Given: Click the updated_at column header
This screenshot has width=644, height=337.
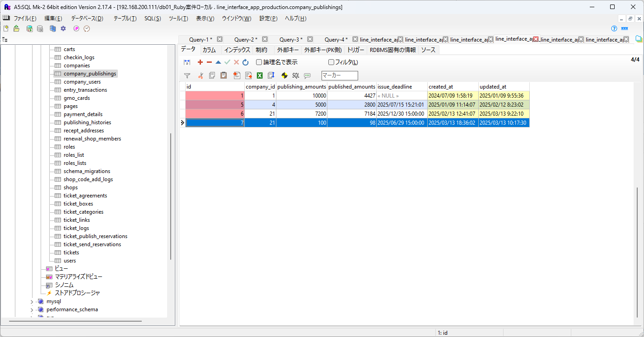Looking at the screenshot, I should tap(504, 87).
